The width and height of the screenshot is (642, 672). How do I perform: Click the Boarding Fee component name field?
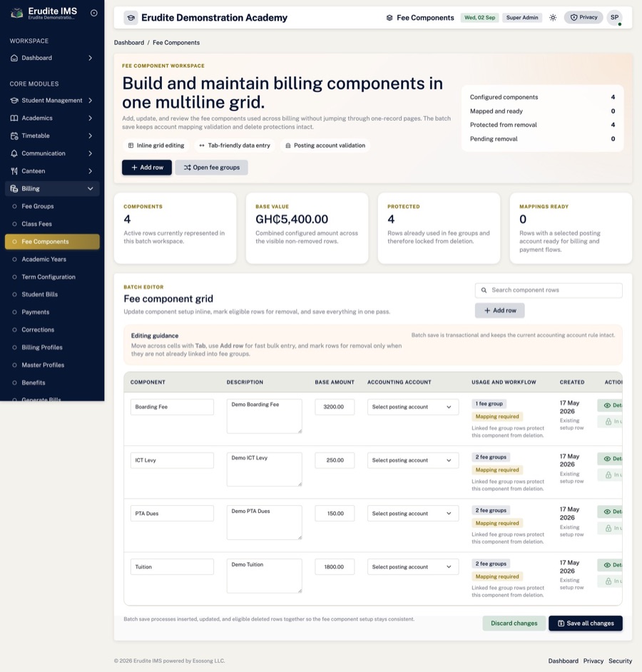tap(172, 407)
